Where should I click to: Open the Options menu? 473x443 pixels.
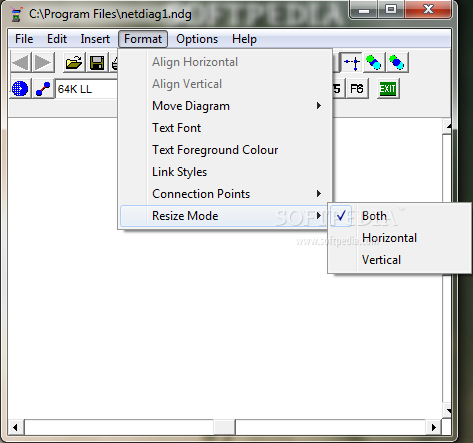tap(197, 39)
